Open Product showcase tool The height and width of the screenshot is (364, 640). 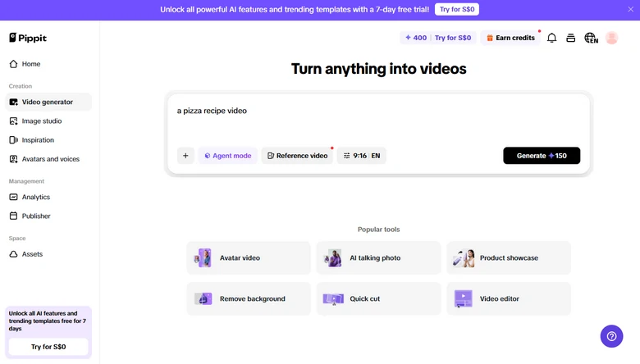pos(509,258)
